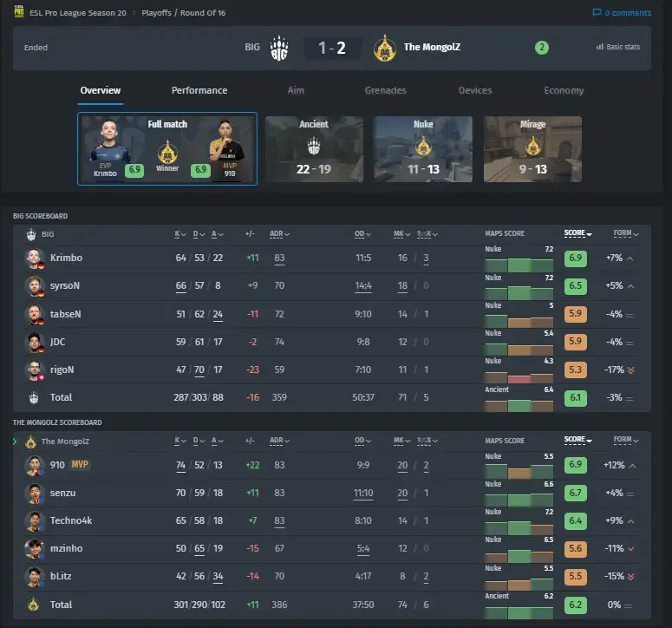Click Krimbo's green 6.9 score badge
The width and height of the screenshot is (672, 628).
pyautogui.click(x=575, y=258)
